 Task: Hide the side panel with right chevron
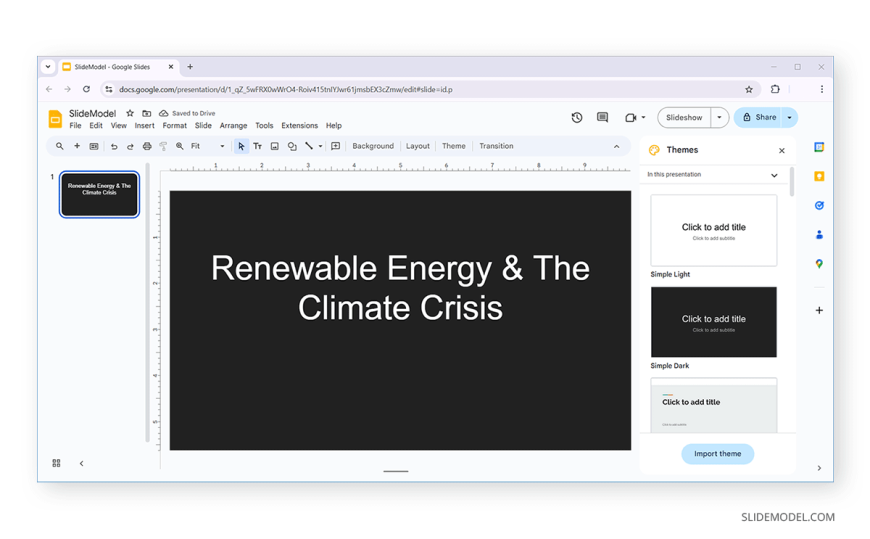[x=819, y=469]
